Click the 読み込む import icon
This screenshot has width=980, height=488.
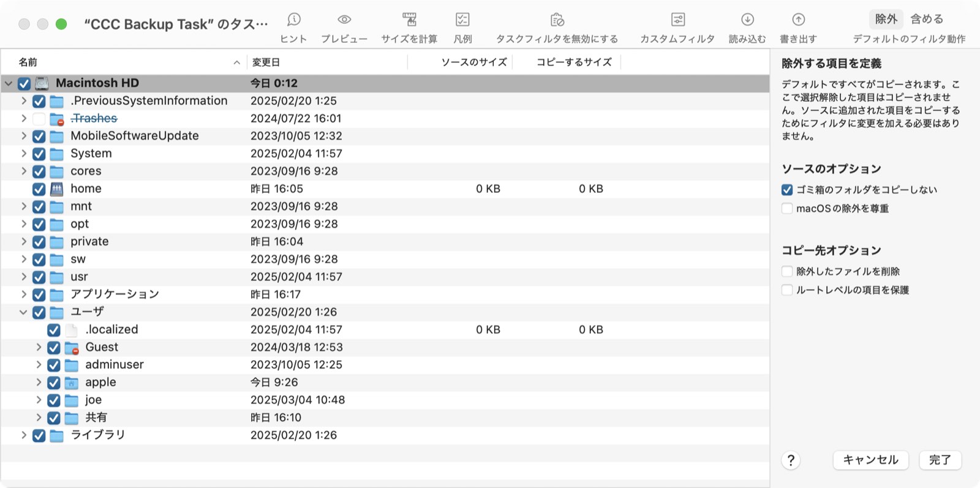tap(747, 20)
